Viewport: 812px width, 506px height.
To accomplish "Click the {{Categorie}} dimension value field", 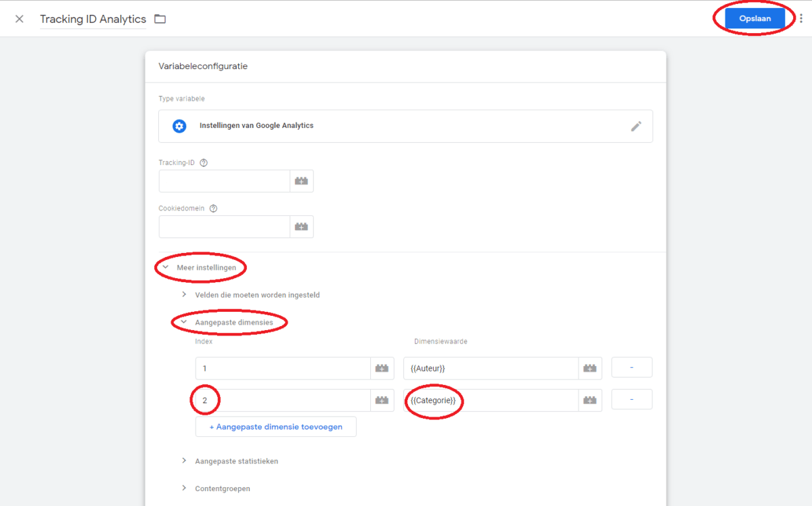I will (491, 400).
